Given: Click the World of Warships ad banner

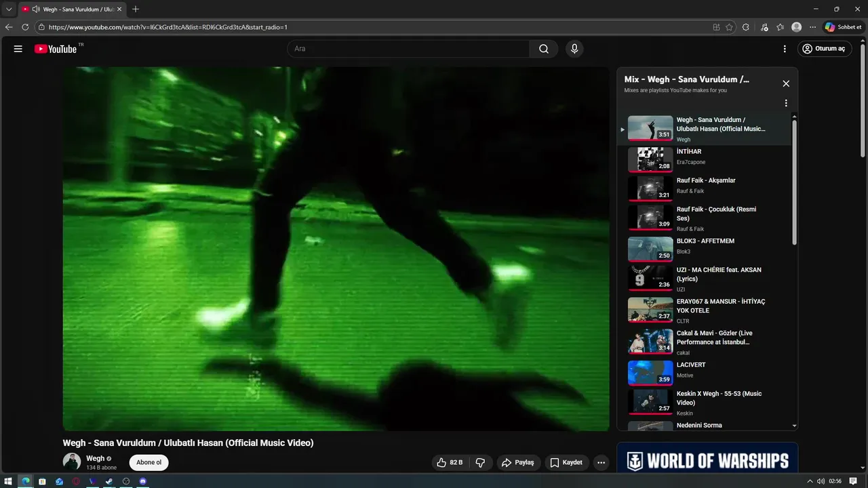Looking at the screenshot, I should point(707,457).
